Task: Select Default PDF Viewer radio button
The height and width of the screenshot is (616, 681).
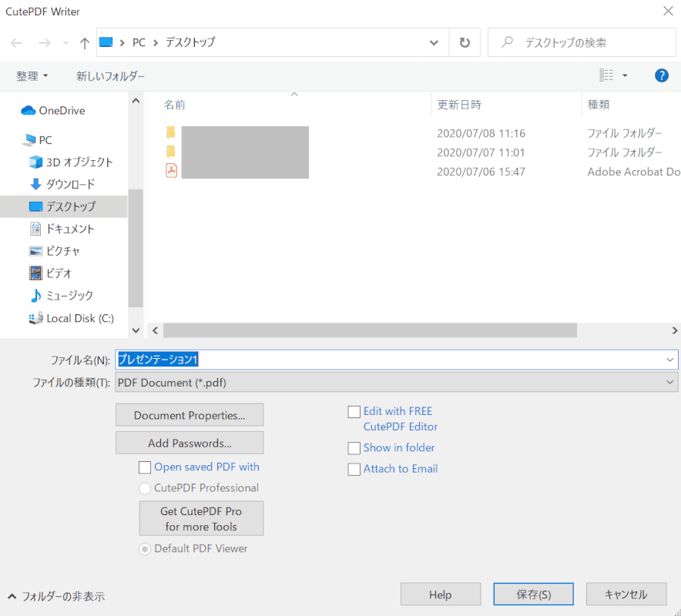Action: pos(145,549)
